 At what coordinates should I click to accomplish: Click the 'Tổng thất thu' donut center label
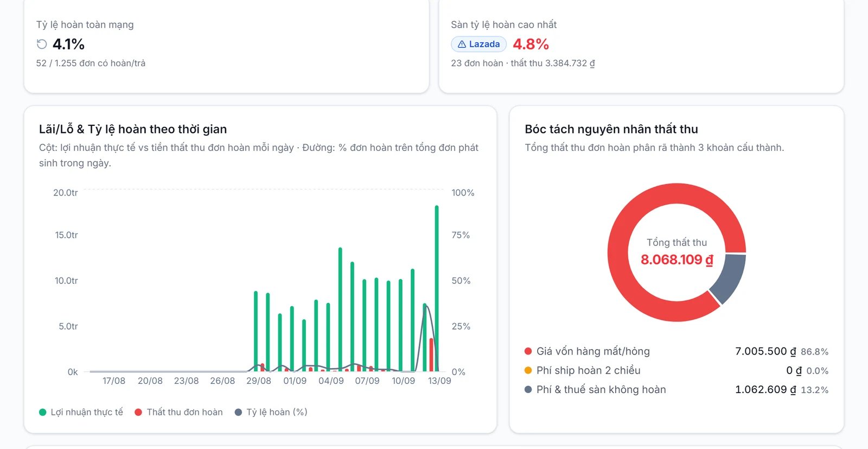click(677, 243)
